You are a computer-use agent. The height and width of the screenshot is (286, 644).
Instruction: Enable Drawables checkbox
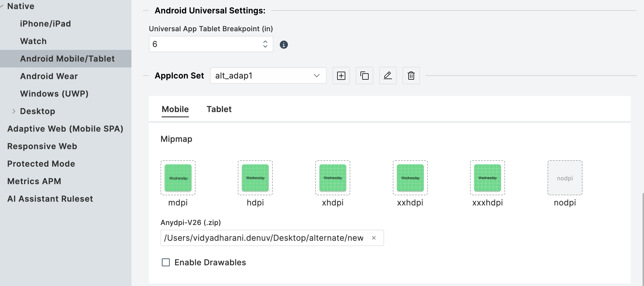coord(166,262)
